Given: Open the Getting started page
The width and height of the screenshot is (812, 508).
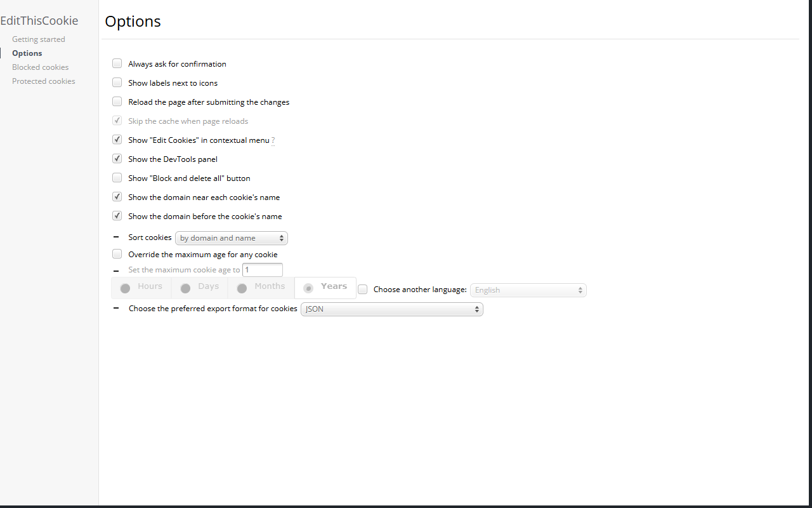Looking at the screenshot, I should coord(38,39).
